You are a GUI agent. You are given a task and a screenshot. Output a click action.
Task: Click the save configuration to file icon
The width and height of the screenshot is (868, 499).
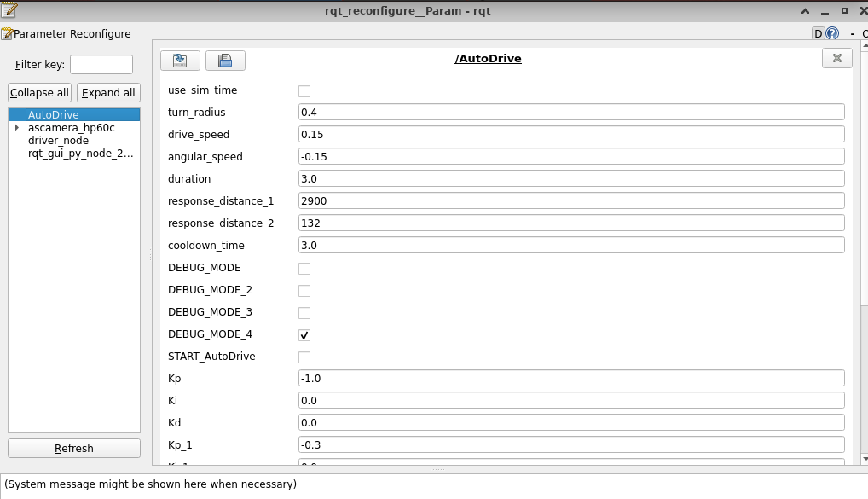tap(225, 60)
